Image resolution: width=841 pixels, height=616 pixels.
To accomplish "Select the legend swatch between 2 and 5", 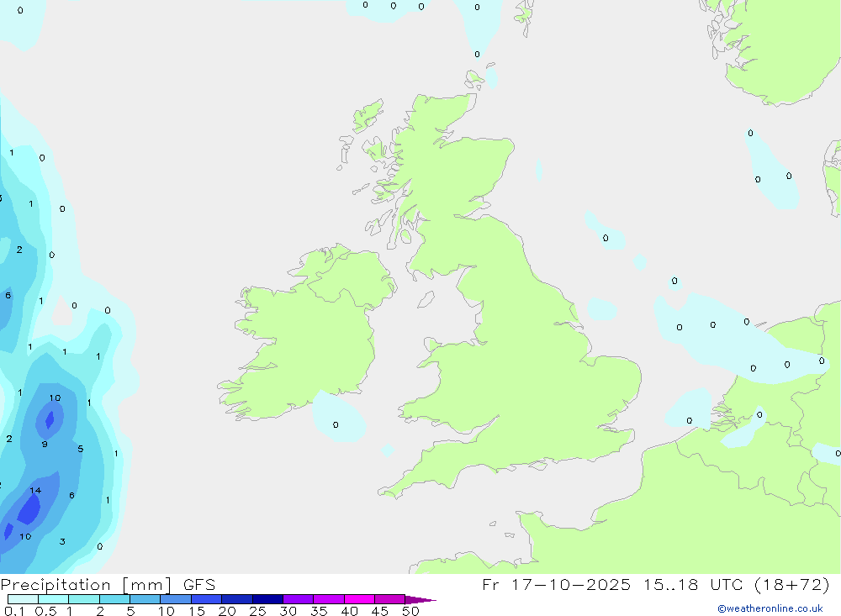I will point(114,599).
